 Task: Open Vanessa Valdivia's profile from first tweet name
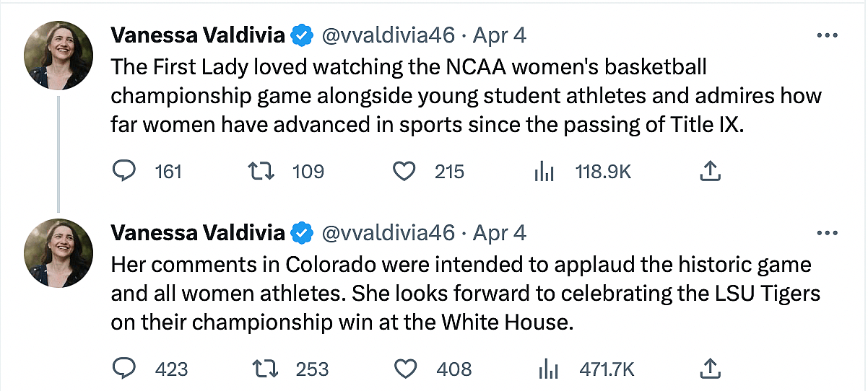pyautogui.click(x=198, y=35)
